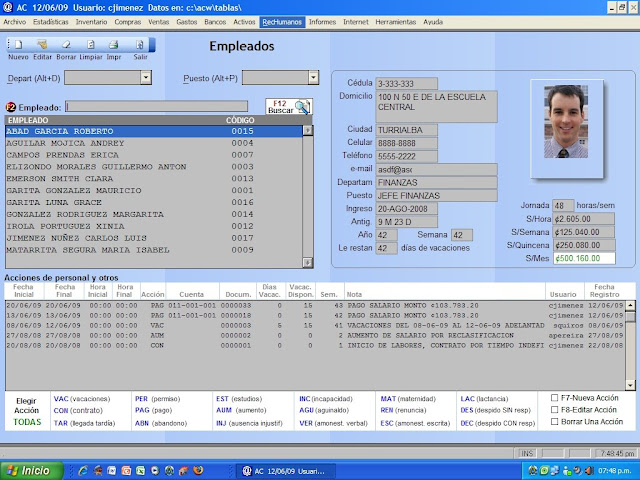This screenshot has height=480, width=640.
Task: Click the Impr printer icon
Action: point(113,44)
